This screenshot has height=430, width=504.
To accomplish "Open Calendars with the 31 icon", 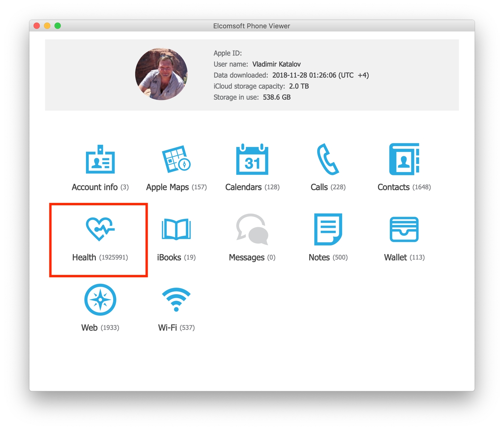I will (252, 159).
